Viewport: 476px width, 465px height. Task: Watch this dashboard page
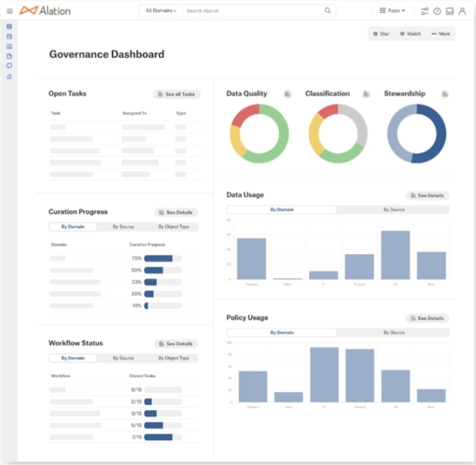[x=410, y=34]
